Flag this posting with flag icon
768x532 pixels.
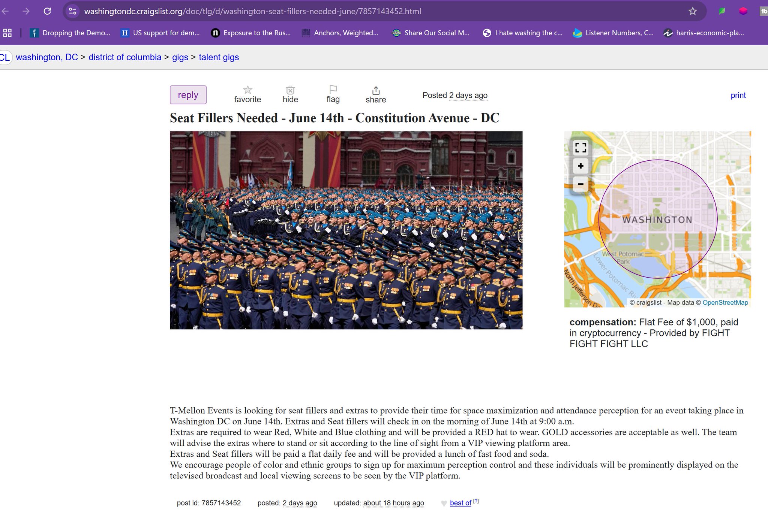333,94
